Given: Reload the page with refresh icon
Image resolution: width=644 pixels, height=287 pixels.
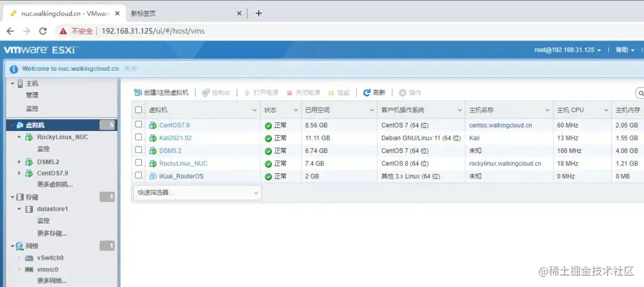Looking at the screenshot, I should (43, 31).
